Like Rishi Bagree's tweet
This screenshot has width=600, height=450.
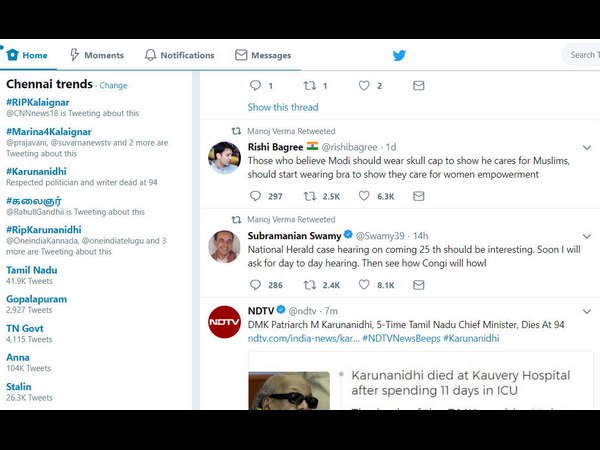coord(364,196)
